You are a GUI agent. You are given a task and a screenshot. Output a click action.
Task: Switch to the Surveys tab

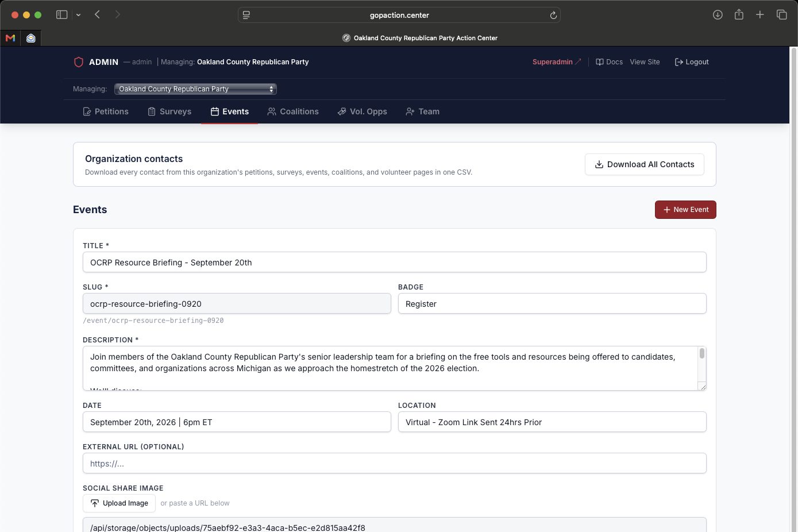pos(169,111)
